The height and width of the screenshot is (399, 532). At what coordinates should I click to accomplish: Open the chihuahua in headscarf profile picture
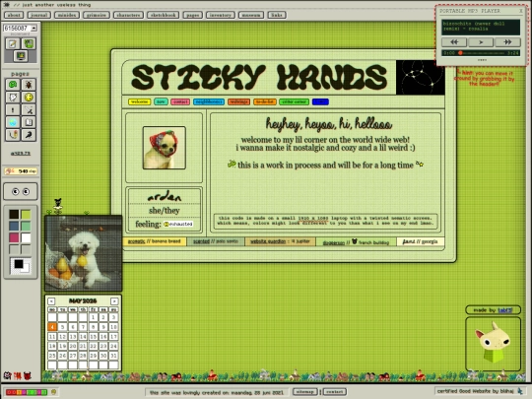(165, 148)
